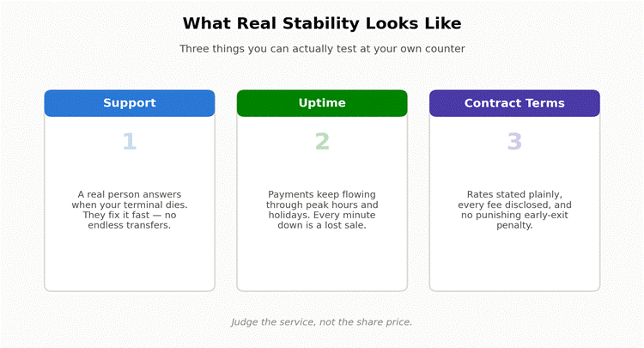Click the footer Judge the service tagline
644x348 pixels.
pyautogui.click(x=322, y=322)
